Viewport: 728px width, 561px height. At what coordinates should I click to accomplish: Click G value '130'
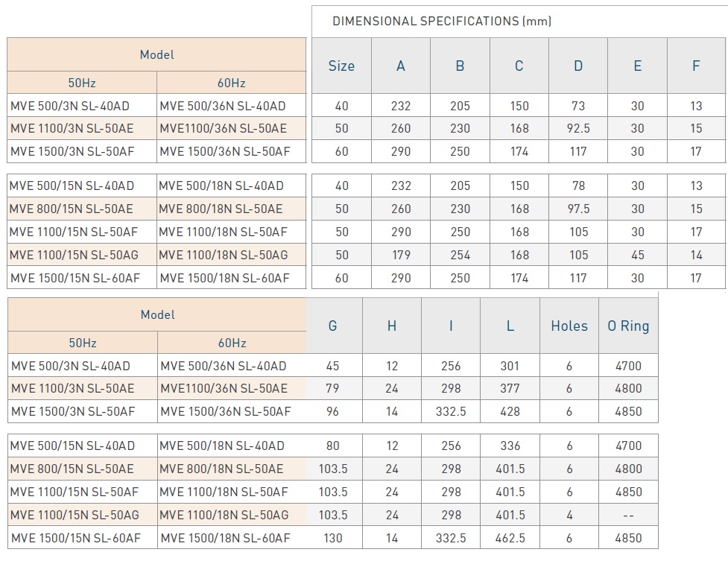333,538
